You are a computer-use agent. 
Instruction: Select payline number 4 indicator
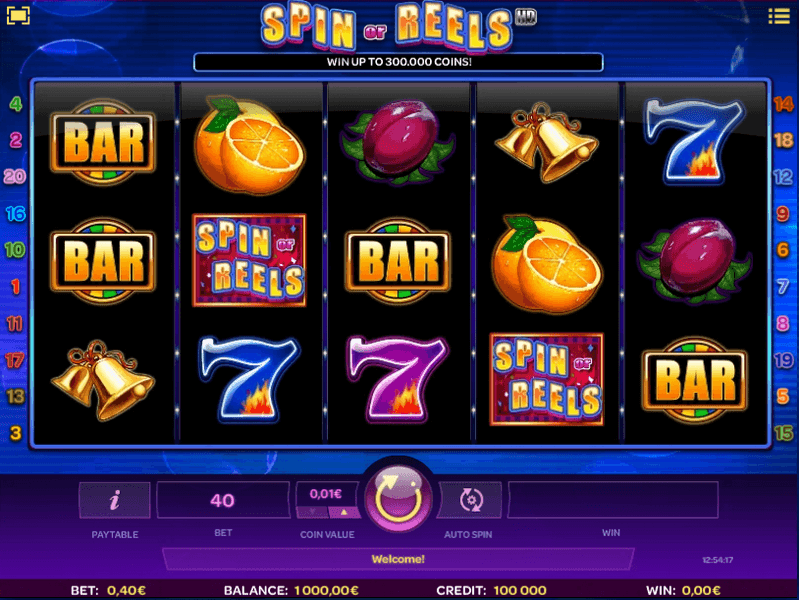pyautogui.click(x=16, y=104)
